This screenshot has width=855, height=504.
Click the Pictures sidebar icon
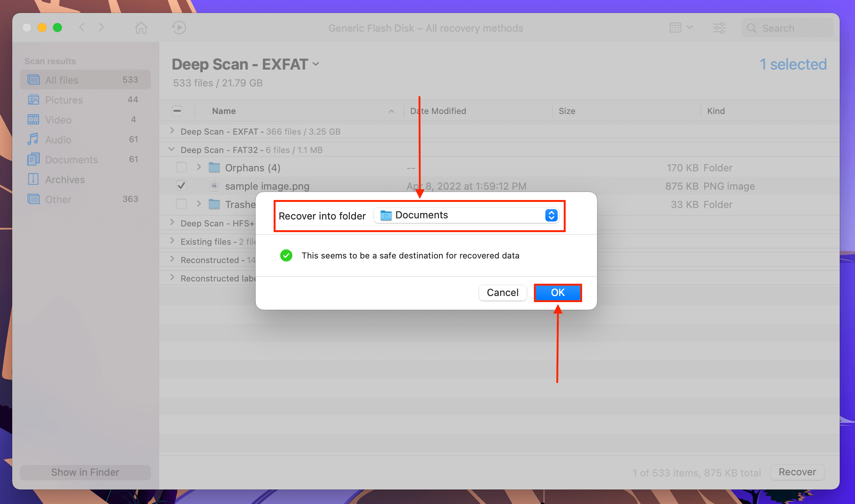click(33, 99)
